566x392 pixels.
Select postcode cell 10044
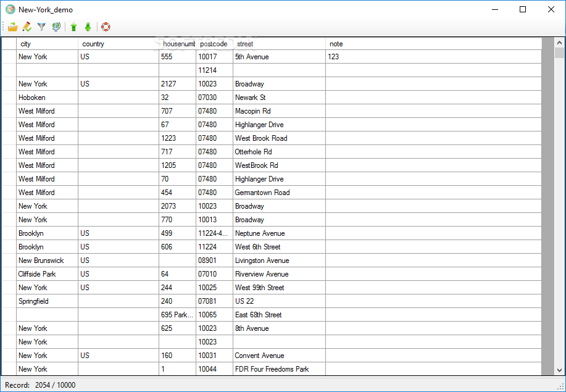pos(214,369)
